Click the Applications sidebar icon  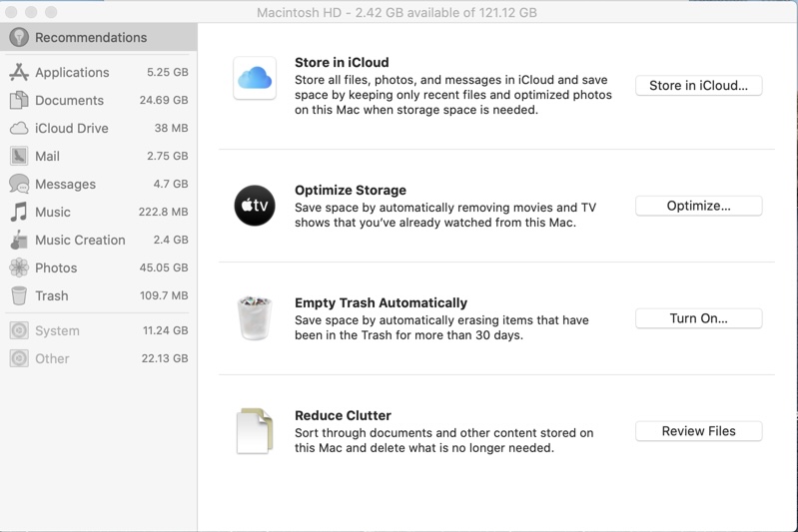coord(19,73)
